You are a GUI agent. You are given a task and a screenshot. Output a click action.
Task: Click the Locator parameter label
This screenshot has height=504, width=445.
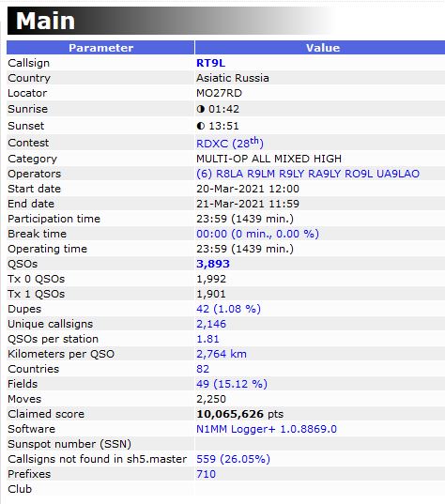point(27,93)
